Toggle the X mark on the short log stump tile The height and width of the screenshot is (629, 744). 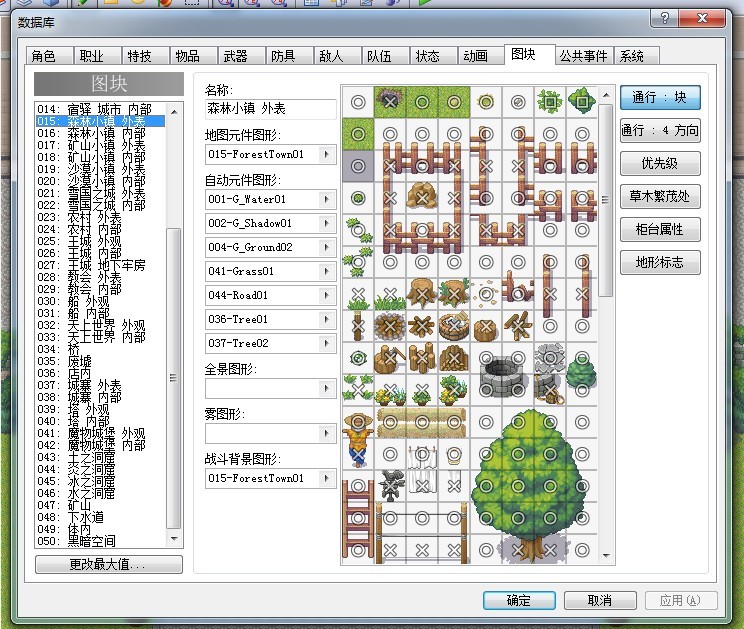pos(486,326)
